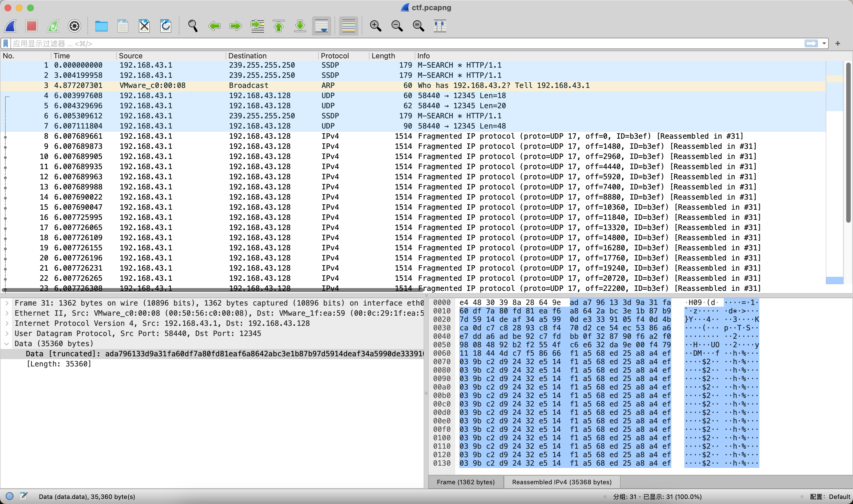This screenshot has height=504, width=853.
Task: Sort packets by Time column
Action: 83,56
